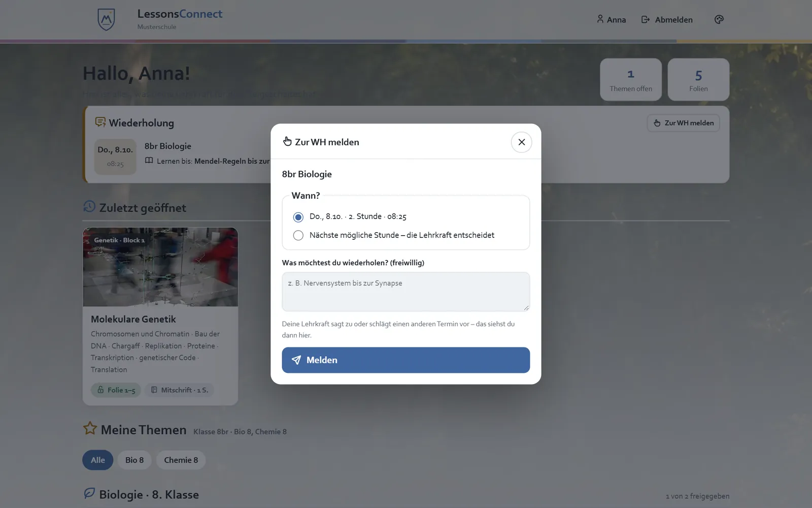The height and width of the screenshot is (508, 812).
Task: Select the Chemie 8 filter tab
Action: pos(181,460)
